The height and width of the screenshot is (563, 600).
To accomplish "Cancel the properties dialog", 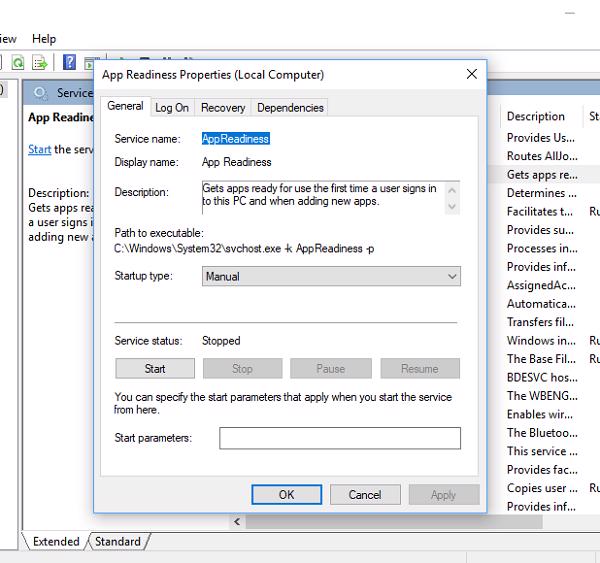I will 365,494.
